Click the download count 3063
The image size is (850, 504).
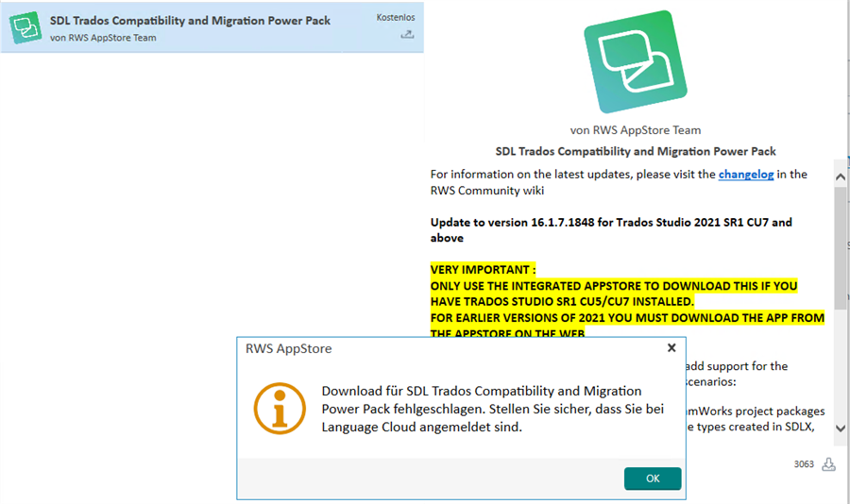[804, 464]
